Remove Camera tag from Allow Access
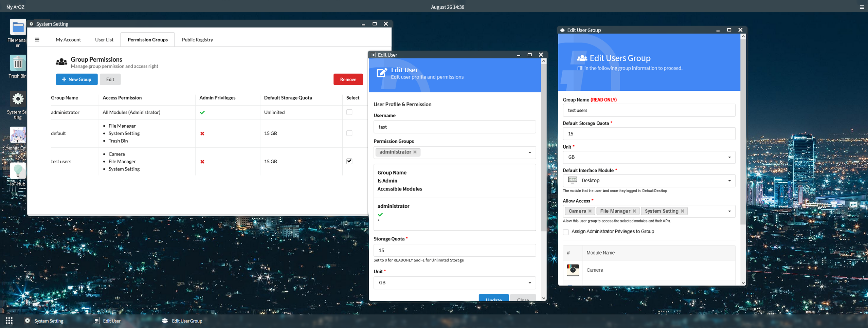The width and height of the screenshot is (868, 328). coord(590,211)
